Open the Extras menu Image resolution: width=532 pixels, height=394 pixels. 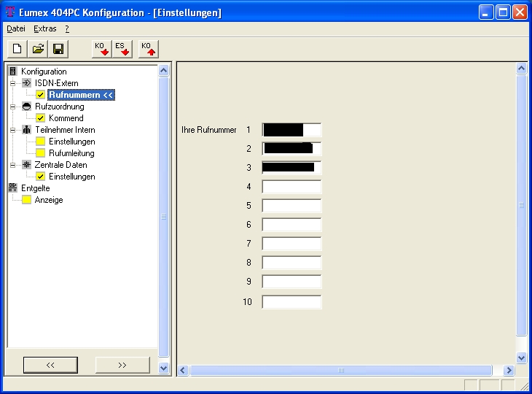tap(44, 29)
